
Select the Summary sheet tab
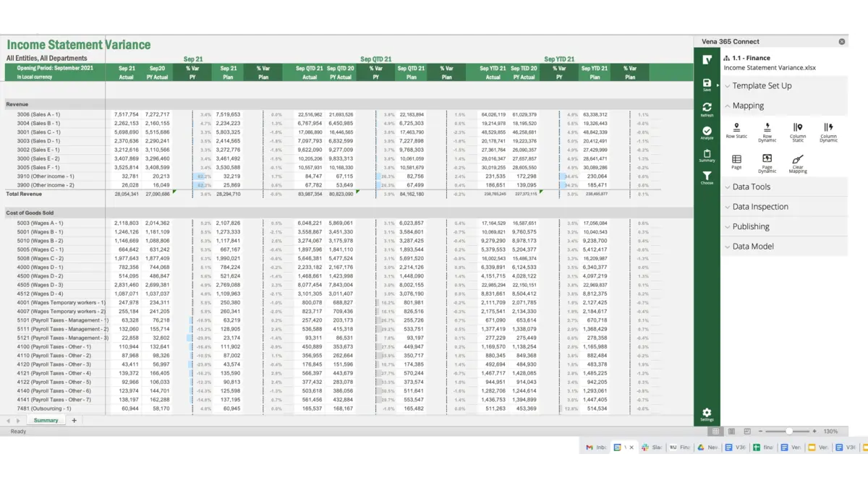pos(46,420)
